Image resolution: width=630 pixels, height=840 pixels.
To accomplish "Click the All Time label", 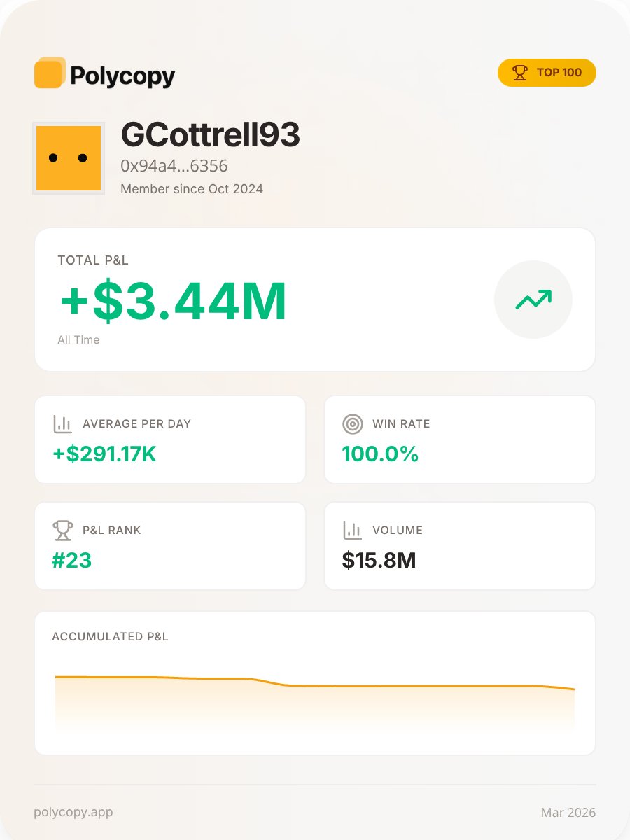I will tap(78, 340).
